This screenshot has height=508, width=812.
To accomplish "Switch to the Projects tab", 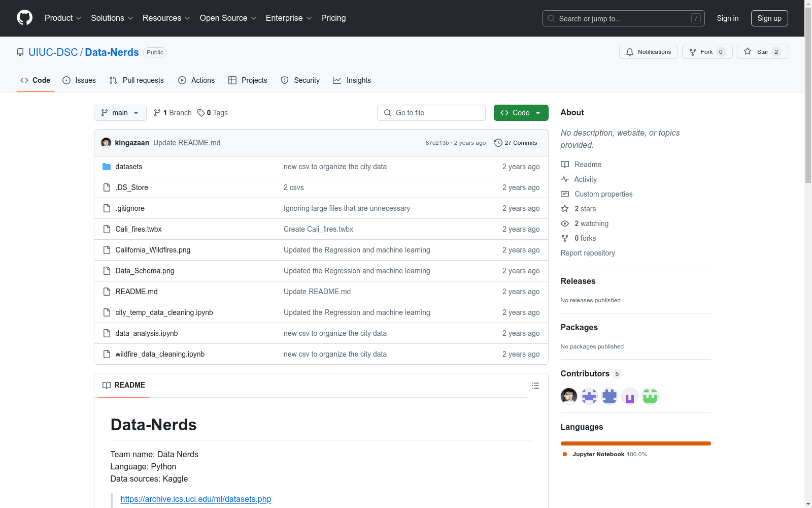I will [248, 80].
